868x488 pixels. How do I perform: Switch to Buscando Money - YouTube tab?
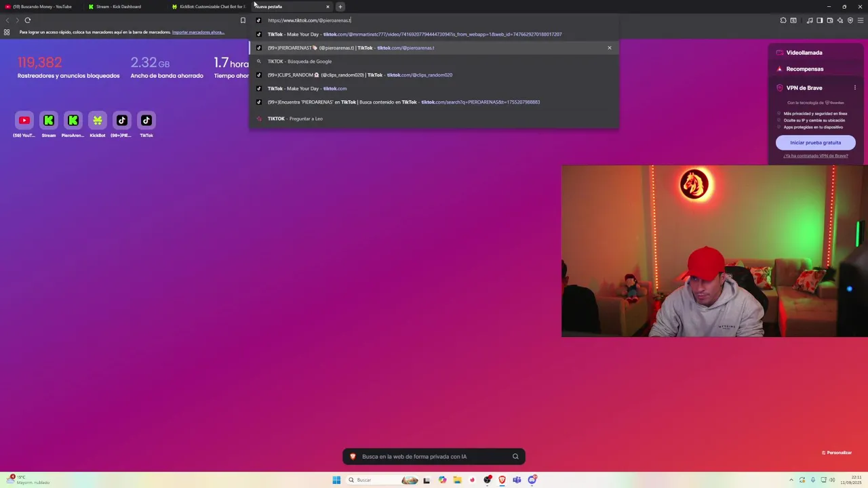coord(41,7)
